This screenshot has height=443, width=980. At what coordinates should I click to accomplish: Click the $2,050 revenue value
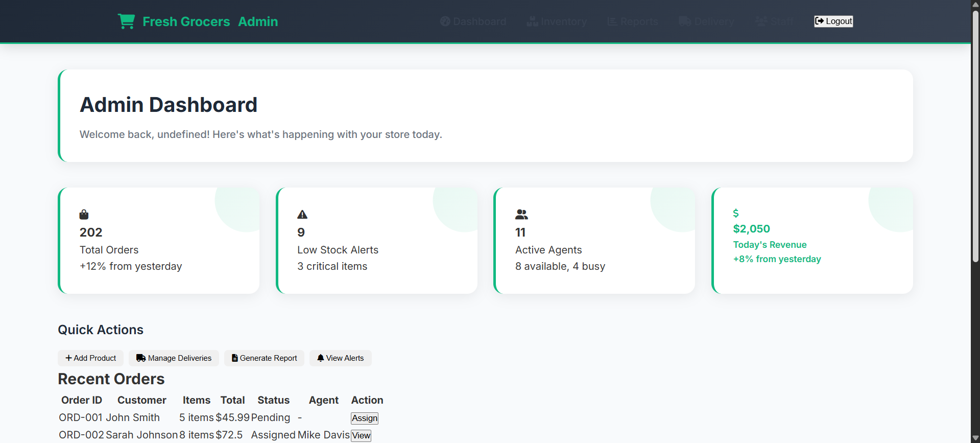(x=752, y=229)
